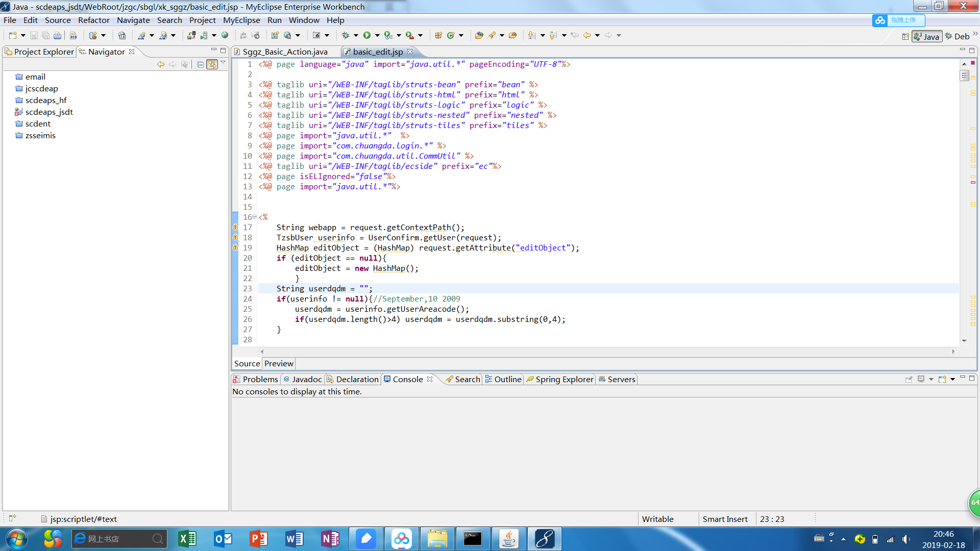Open the Run button dropdown arrow
980x551 pixels.
(377, 35)
